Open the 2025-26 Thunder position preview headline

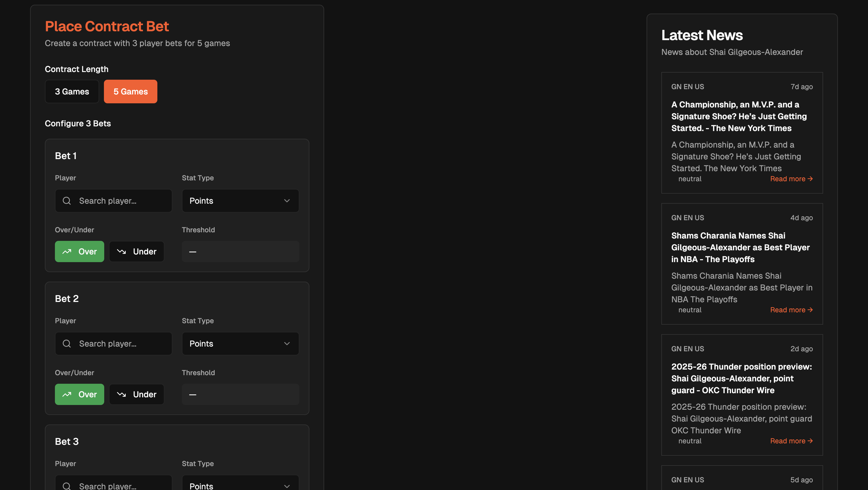coord(741,378)
